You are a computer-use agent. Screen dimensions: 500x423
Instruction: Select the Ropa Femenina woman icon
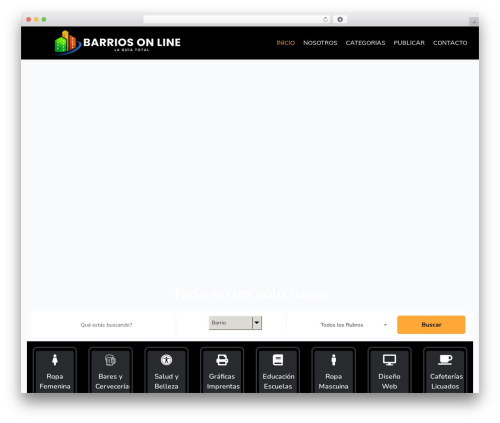tap(55, 360)
